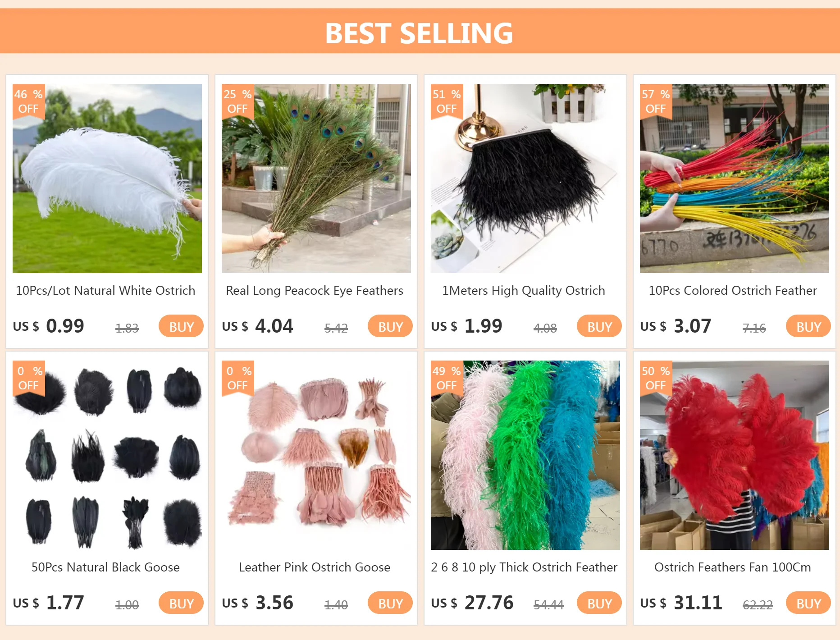Click BUY for the pink ostrich goose item
The height and width of the screenshot is (640, 840).
tap(390, 603)
